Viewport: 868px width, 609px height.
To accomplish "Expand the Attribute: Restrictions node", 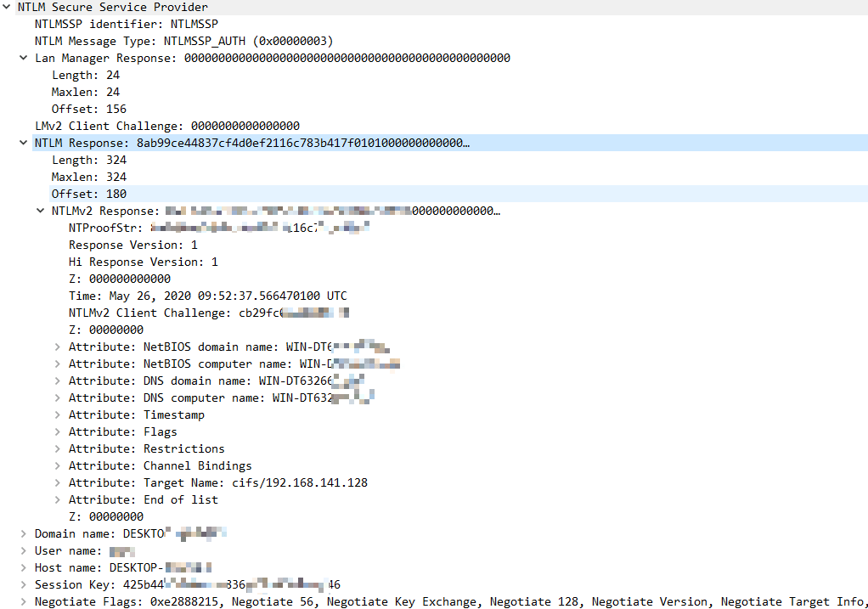I will coord(58,448).
